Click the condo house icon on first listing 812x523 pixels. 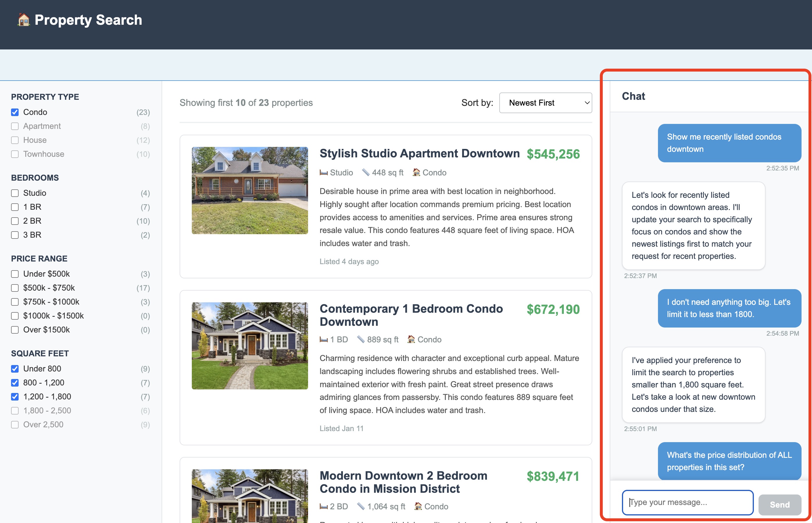tap(416, 172)
